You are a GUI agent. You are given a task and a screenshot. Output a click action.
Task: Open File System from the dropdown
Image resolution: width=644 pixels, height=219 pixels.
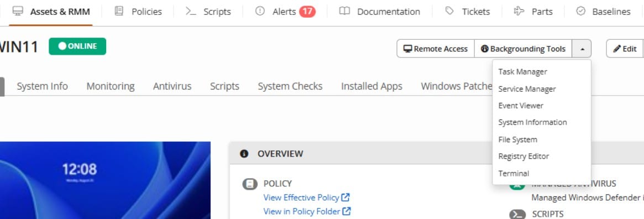[x=517, y=139]
